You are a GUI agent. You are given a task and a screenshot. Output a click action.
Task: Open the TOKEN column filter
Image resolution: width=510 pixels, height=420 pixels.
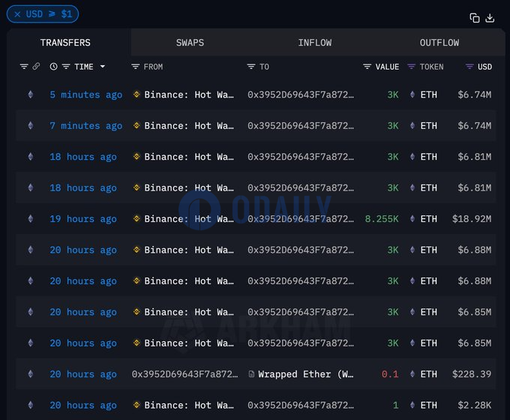pos(412,67)
